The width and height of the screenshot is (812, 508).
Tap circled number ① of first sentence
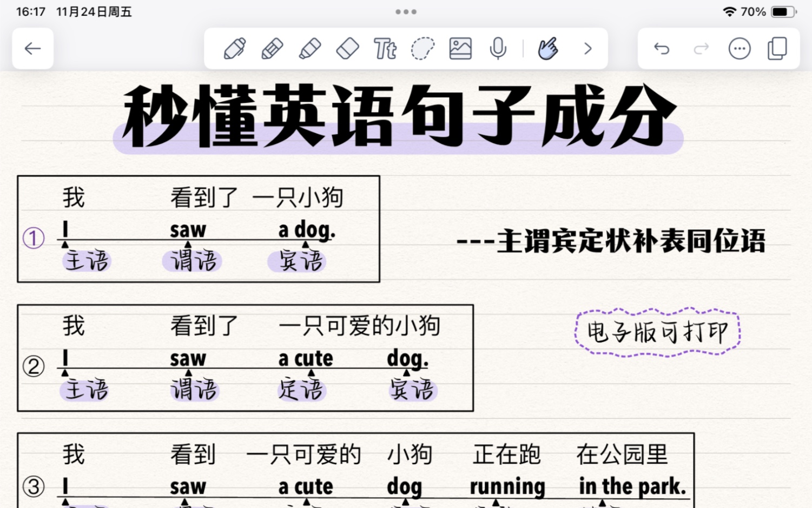(33, 237)
